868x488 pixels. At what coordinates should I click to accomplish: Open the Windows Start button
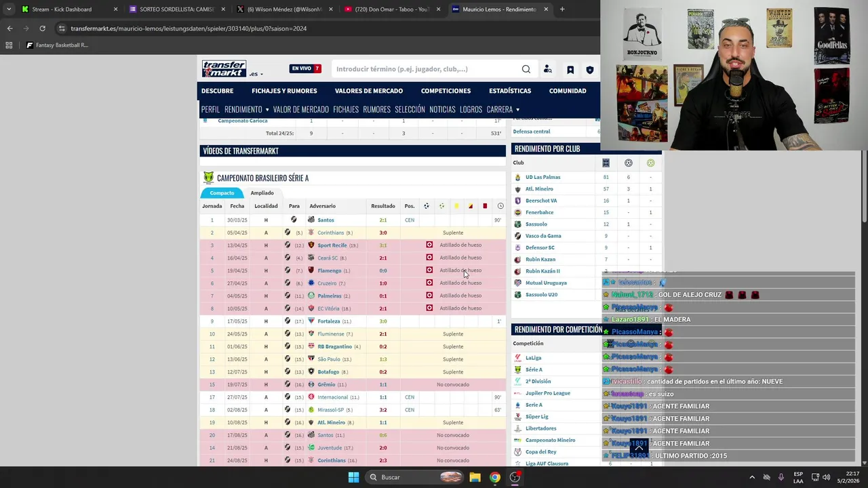click(x=353, y=477)
